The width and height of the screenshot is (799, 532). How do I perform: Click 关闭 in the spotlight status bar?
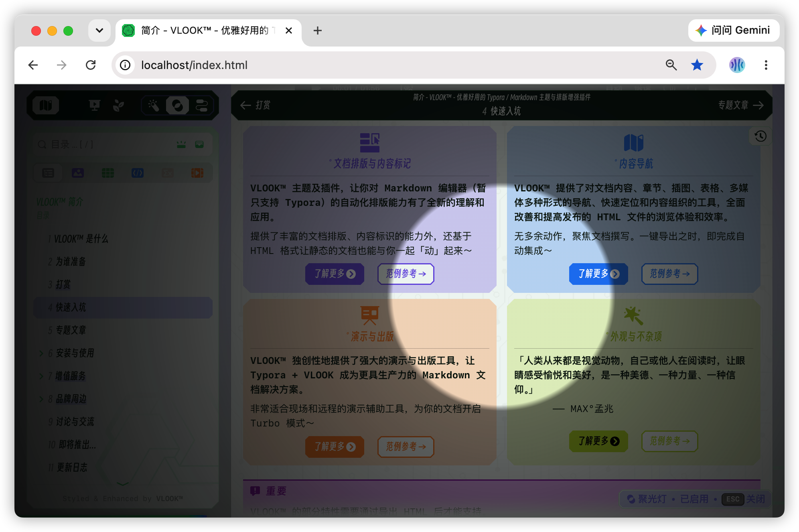[755, 499]
